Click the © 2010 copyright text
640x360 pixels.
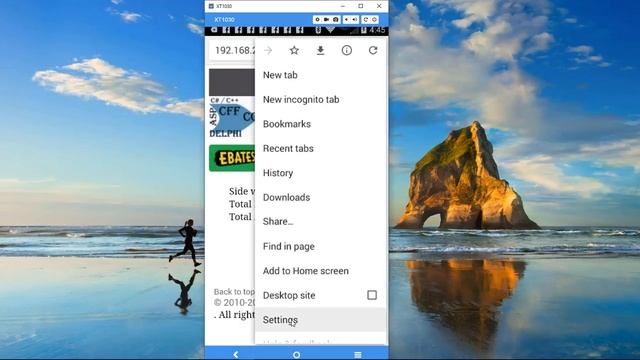[234, 302]
